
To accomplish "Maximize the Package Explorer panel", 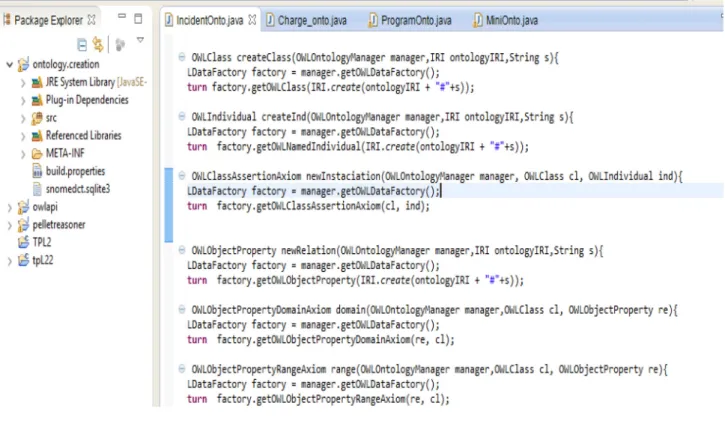I will point(138,19).
